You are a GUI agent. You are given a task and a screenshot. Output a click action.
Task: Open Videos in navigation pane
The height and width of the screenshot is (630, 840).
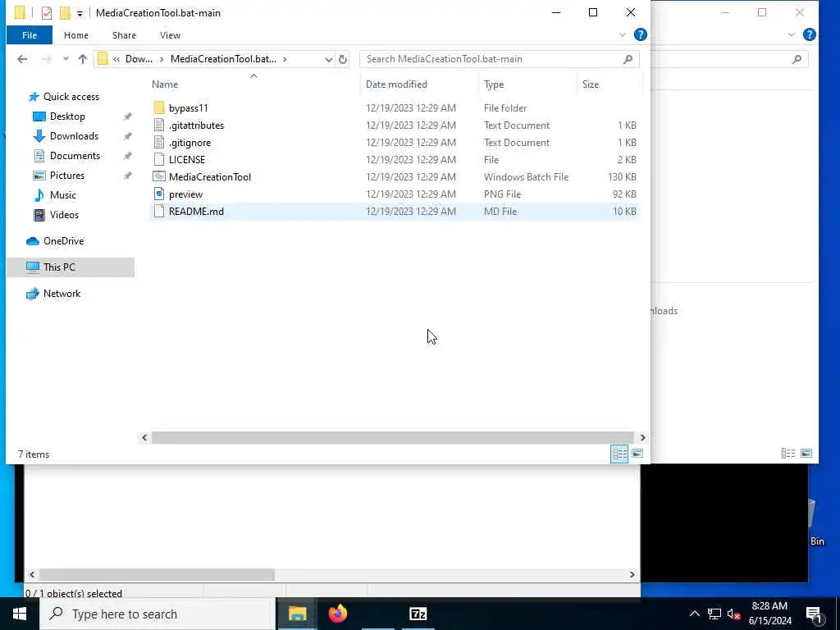[x=64, y=215]
